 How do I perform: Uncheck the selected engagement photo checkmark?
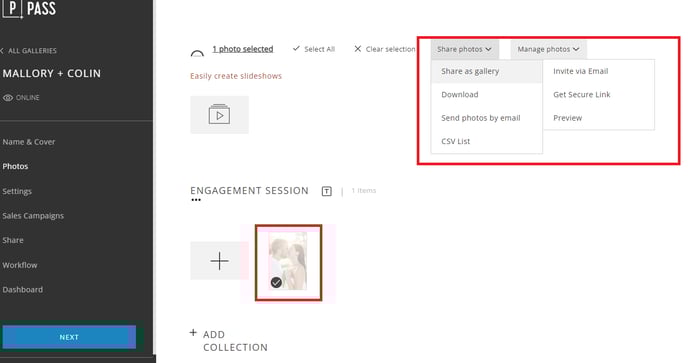276,282
